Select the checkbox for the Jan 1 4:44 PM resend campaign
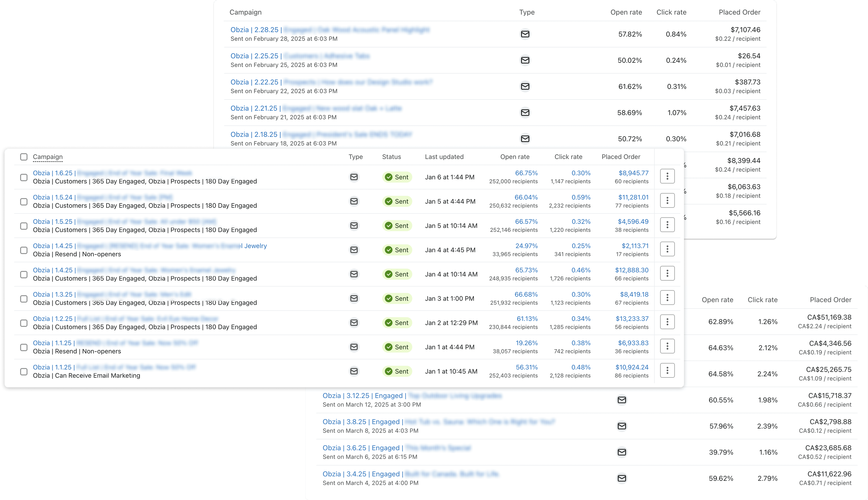The width and height of the screenshot is (868, 500). tap(24, 348)
